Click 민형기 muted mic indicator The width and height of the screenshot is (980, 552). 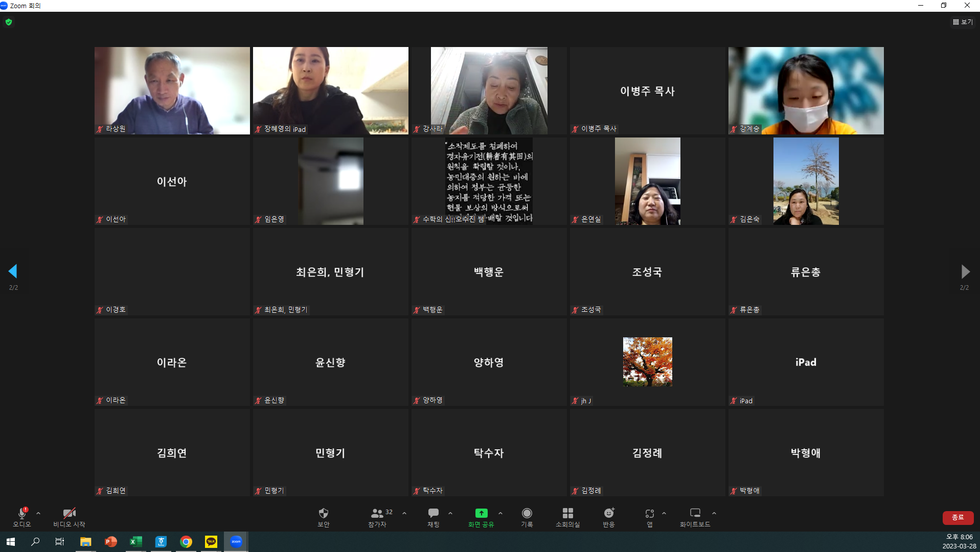(x=259, y=491)
